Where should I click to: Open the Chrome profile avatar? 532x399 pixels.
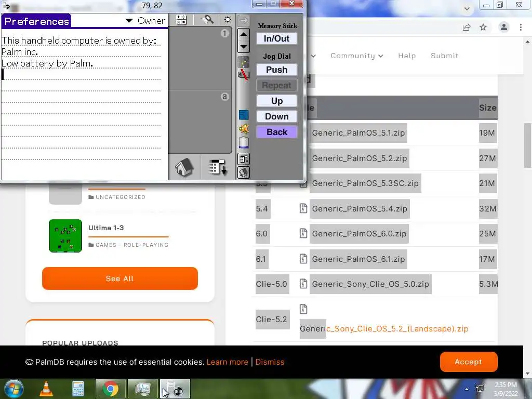tap(504, 27)
